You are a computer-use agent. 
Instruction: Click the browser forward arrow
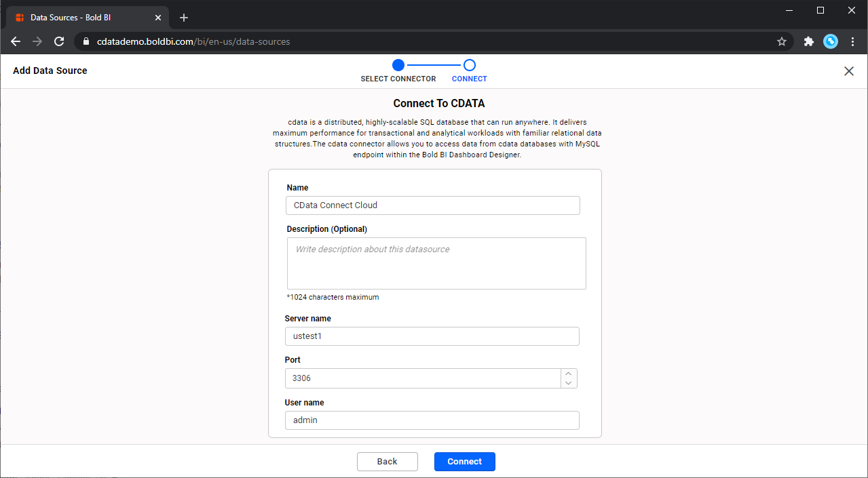point(37,41)
